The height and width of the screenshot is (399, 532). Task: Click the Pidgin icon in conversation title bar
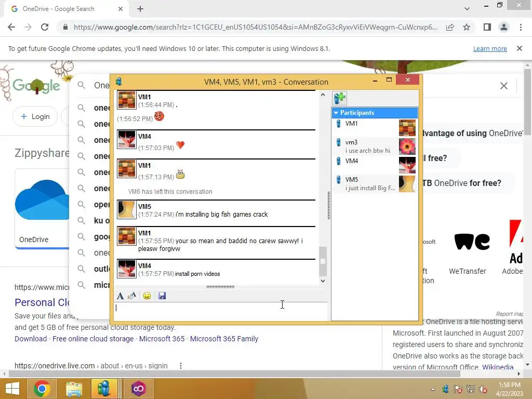click(x=119, y=82)
